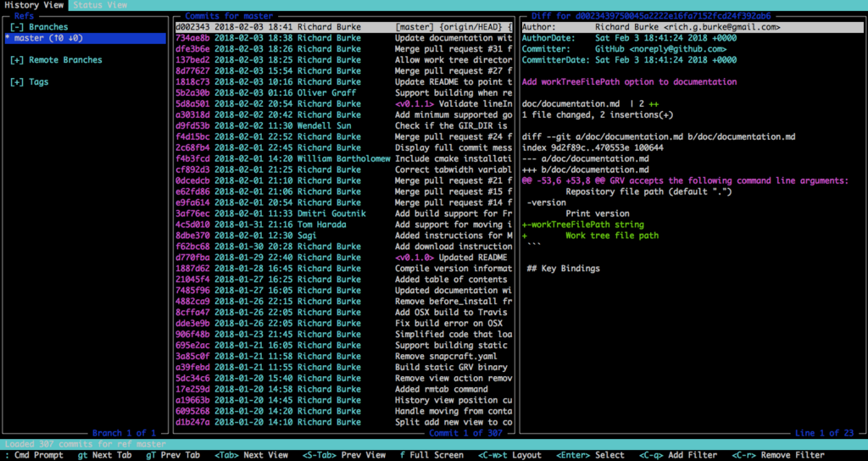Click the Author line in diff
Viewport: 868px width, 461px height.
coord(693,27)
